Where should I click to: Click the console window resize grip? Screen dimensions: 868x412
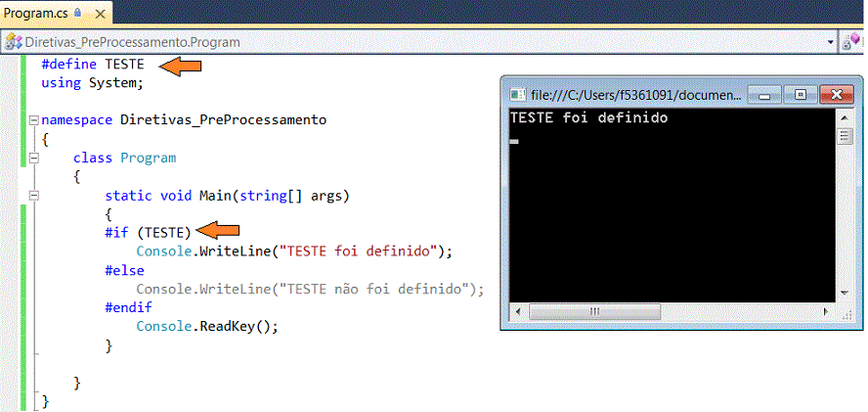846,314
